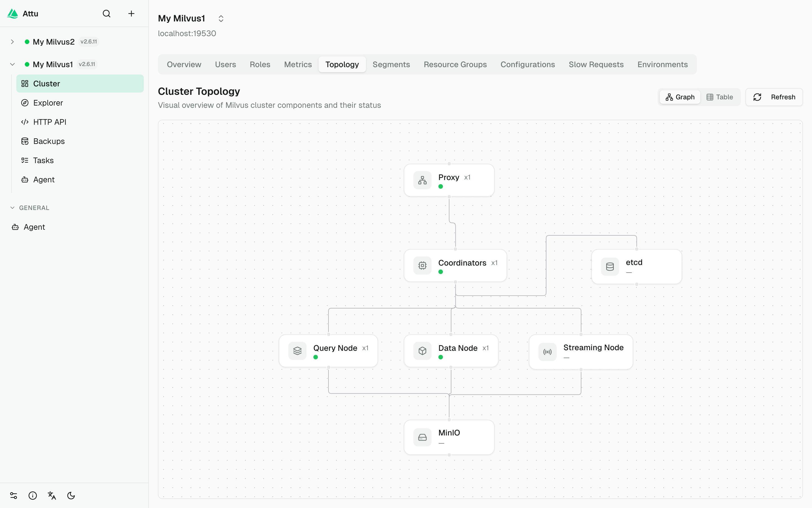Open Backups in the sidebar
The width and height of the screenshot is (812, 508).
point(80,141)
